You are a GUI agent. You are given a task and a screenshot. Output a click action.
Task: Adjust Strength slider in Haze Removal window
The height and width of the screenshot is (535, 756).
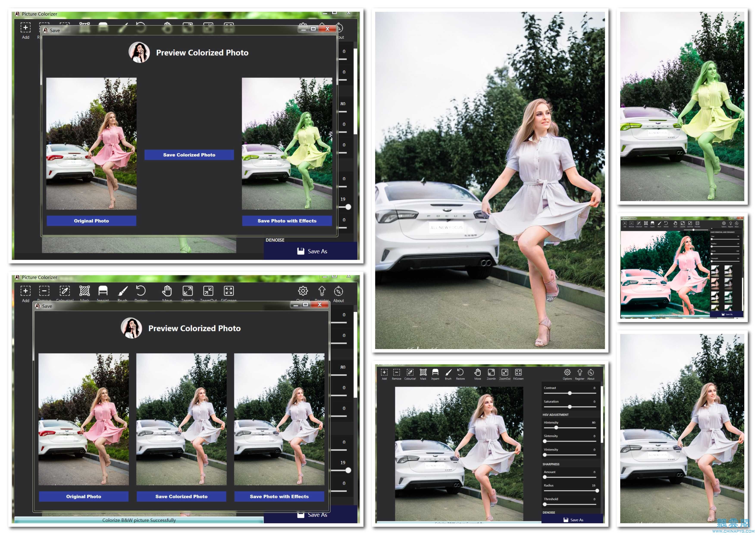click(725, 261)
